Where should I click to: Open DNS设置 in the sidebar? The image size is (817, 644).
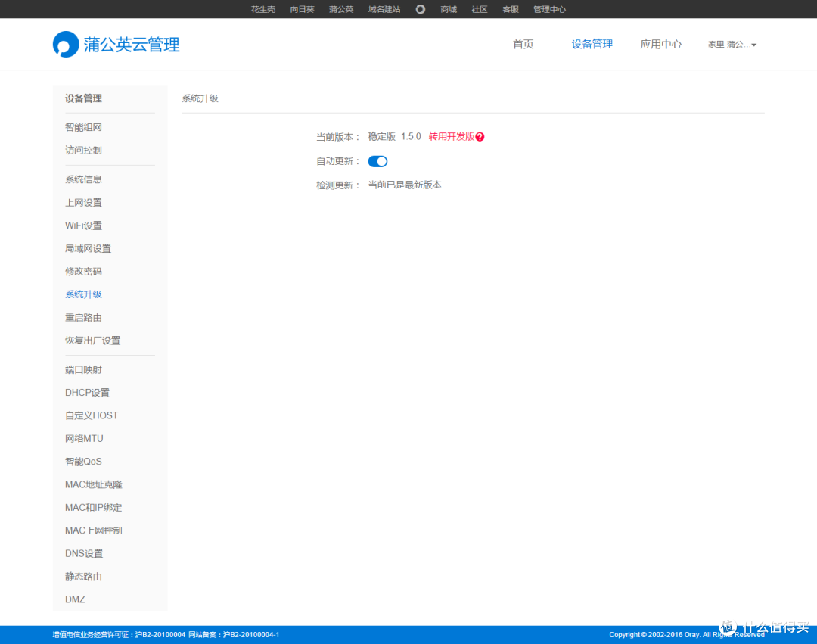tap(84, 553)
